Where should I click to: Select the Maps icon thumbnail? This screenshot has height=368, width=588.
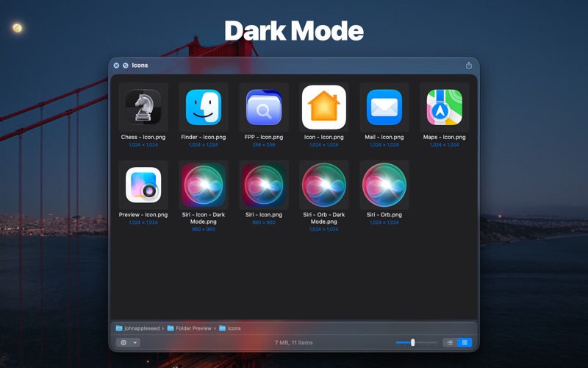pos(445,107)
